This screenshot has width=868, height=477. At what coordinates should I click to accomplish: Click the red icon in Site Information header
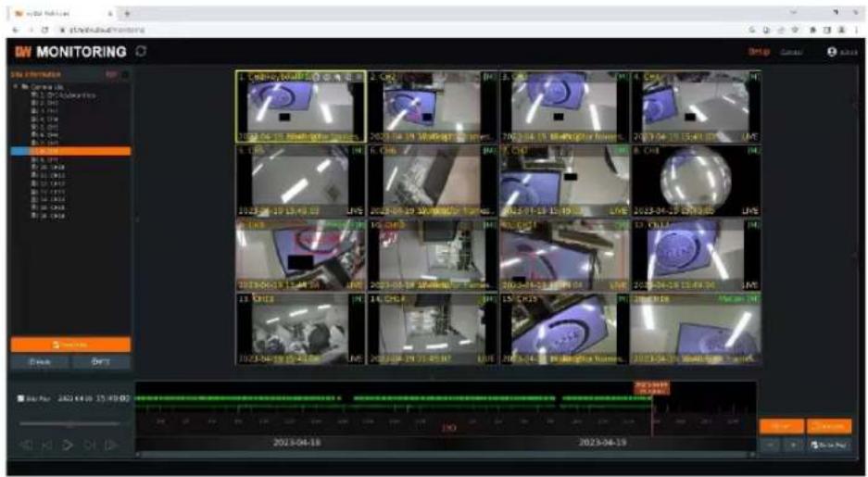[111, 74]
